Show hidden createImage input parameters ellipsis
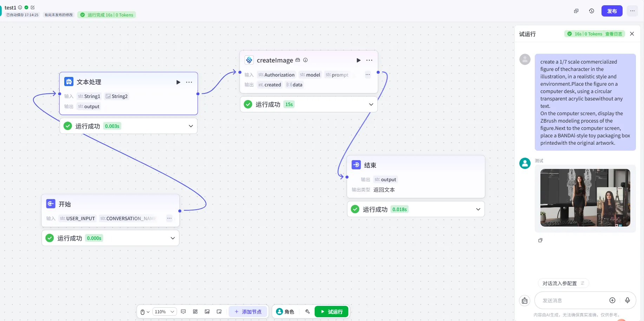 point(368,74)
